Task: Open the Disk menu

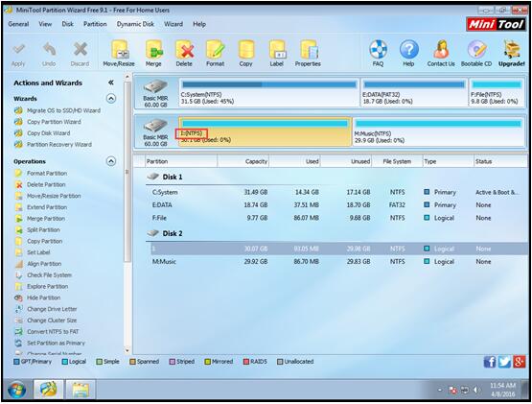Action: [x=67, y=24]
